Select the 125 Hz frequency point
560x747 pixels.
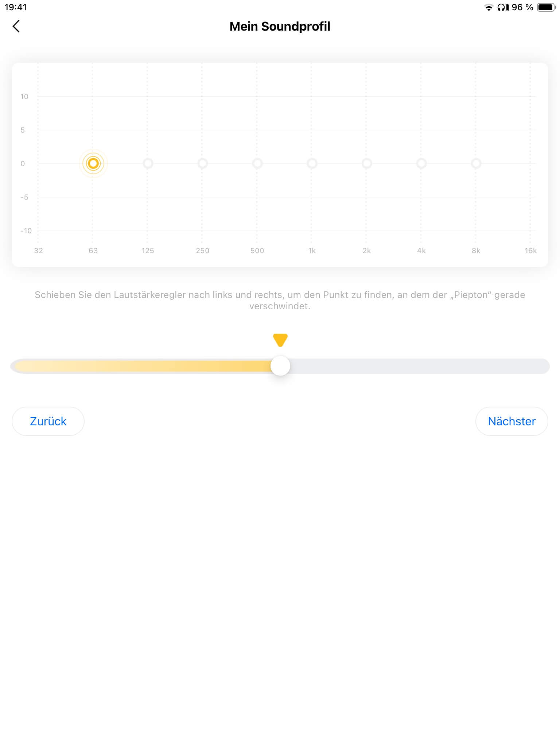[148, 163]
